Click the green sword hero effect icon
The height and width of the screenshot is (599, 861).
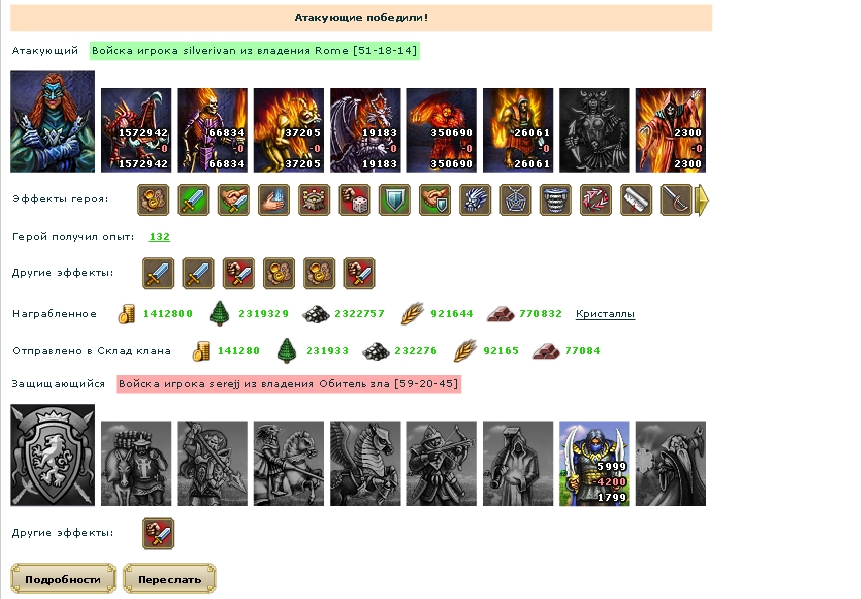193,200
